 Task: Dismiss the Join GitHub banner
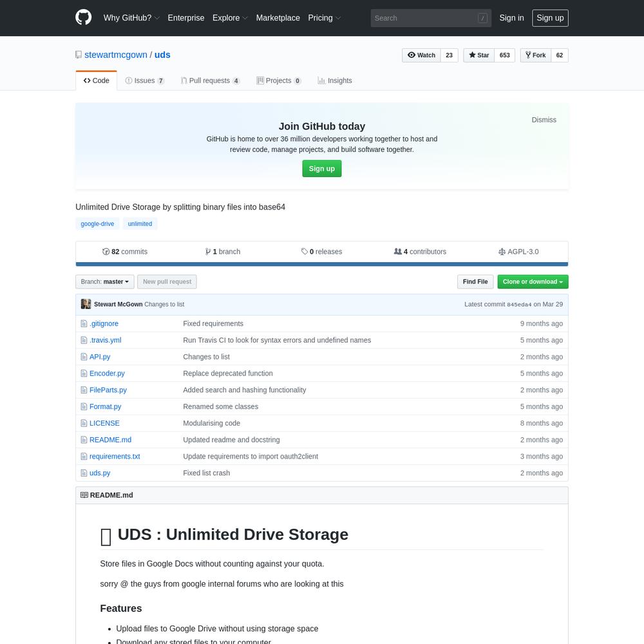pos(544,120)
